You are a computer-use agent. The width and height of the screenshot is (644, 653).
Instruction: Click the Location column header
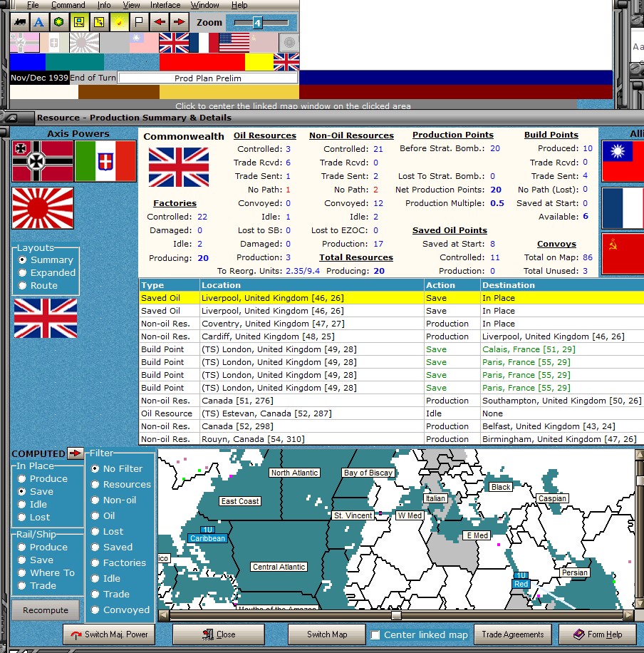click(x=311, y=285)
